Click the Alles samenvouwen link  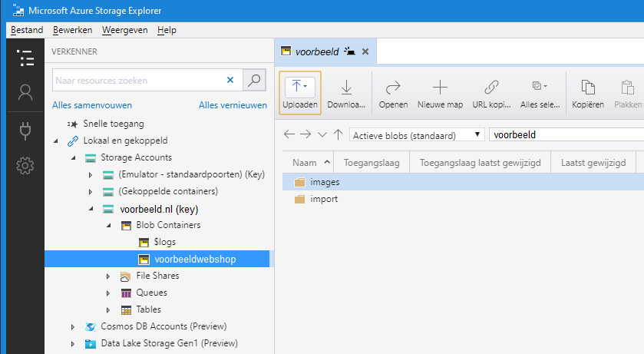click(x=92, y=105)
